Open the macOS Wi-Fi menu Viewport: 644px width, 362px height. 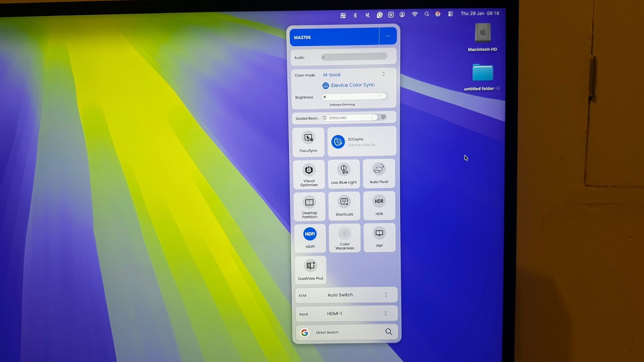pyautogui.click(x=415, y=14)
